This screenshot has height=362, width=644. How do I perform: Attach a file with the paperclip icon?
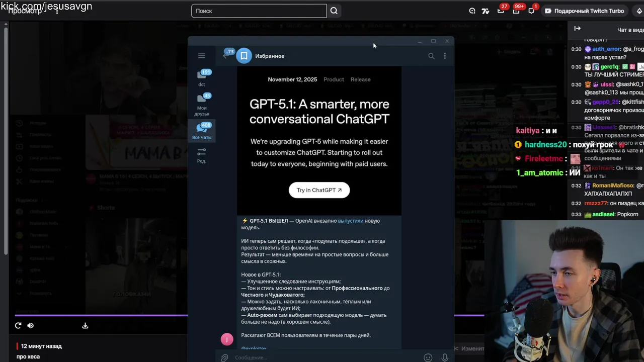pyautogui.click(x=225, y=357)
